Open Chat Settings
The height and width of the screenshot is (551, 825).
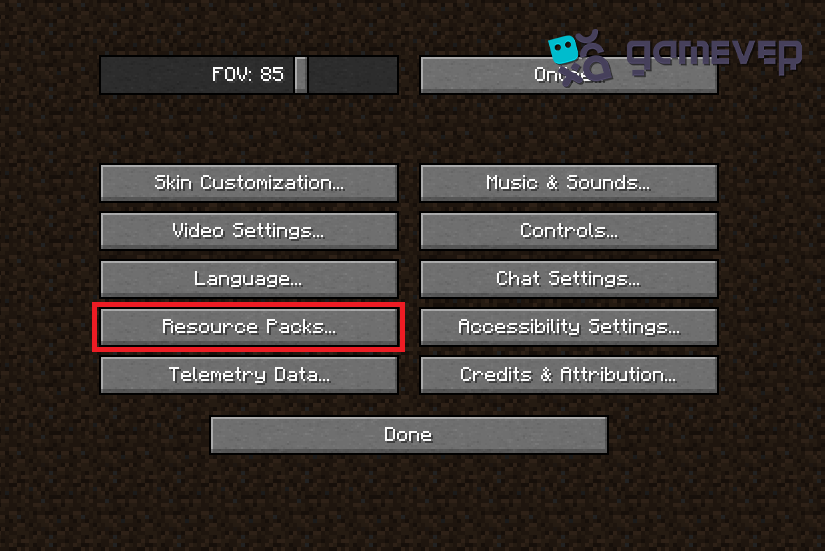point(569,279)
